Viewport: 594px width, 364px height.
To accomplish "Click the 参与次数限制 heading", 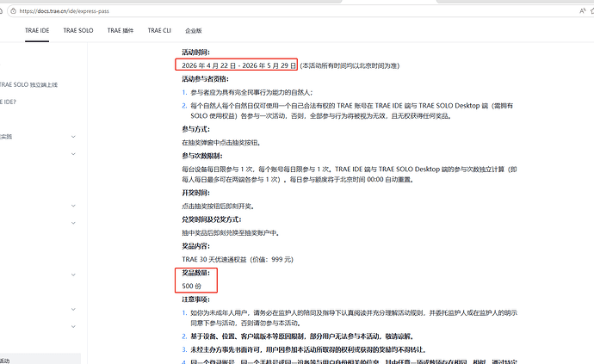I will pos(202,156).
